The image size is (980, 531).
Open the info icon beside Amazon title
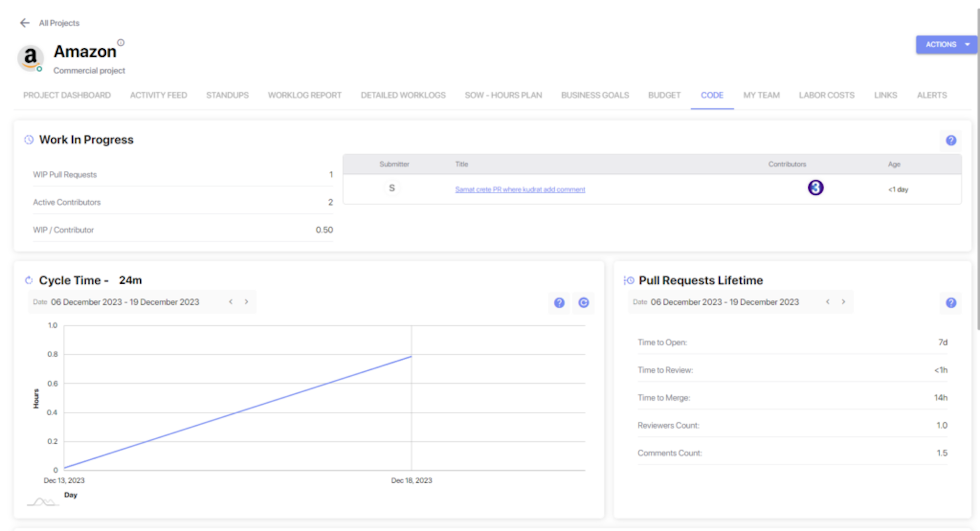(121, 43)
